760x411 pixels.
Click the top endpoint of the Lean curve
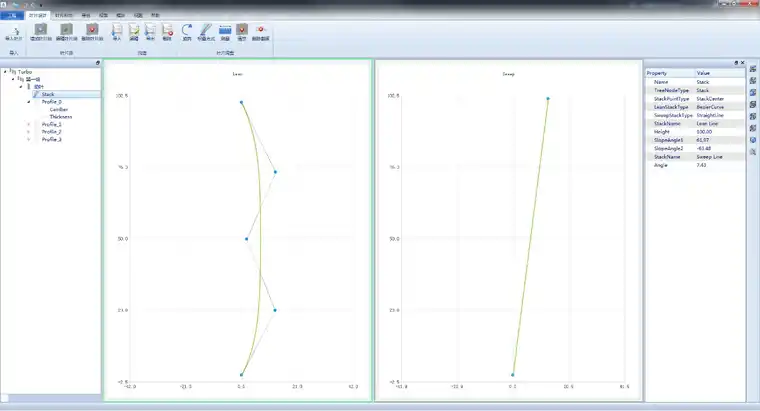point(241,102)
